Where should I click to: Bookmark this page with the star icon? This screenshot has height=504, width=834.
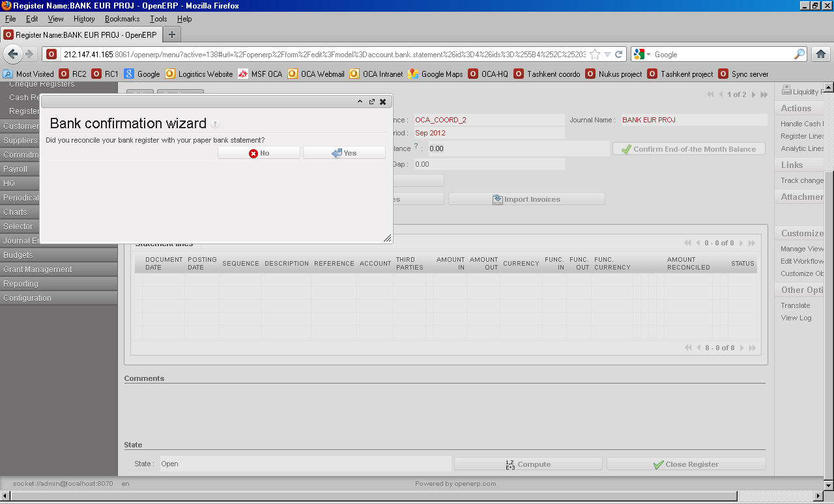[x=594, y=55]
